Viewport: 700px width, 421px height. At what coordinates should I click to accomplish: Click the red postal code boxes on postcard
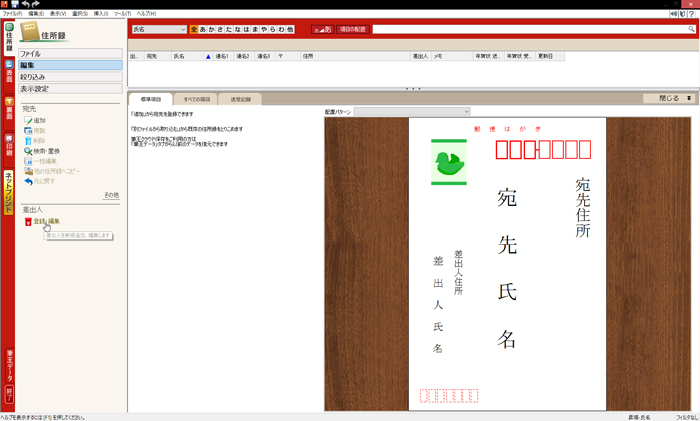tap(537, 151)
